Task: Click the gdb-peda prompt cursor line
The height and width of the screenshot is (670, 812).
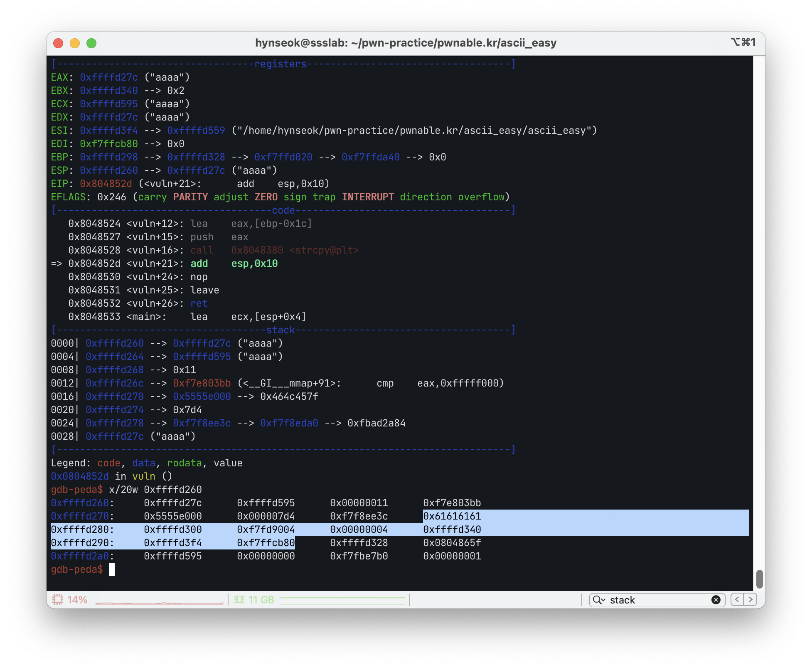Action: (x=111, y=569)
